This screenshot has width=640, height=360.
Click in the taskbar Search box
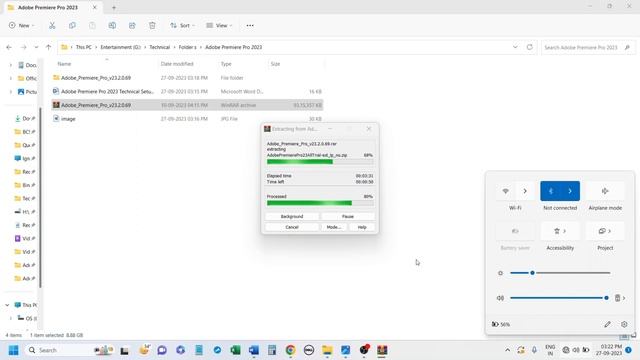tap(69, 350)
